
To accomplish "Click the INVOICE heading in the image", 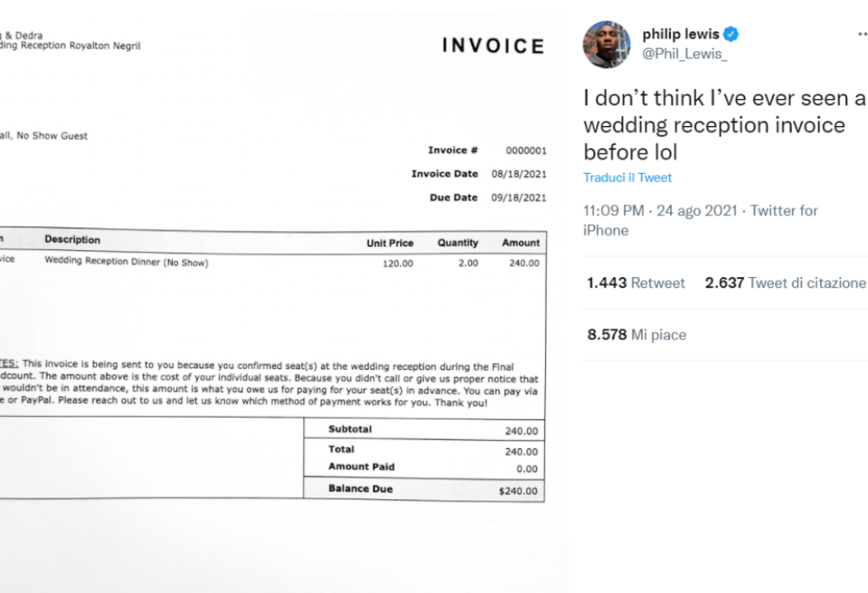I will click(x=493, y=46).
